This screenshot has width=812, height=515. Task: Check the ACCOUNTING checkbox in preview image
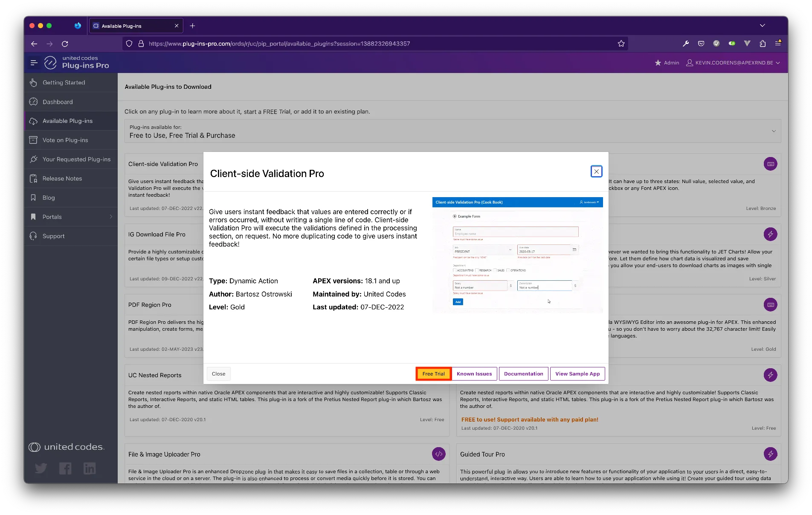pos(455,270)
